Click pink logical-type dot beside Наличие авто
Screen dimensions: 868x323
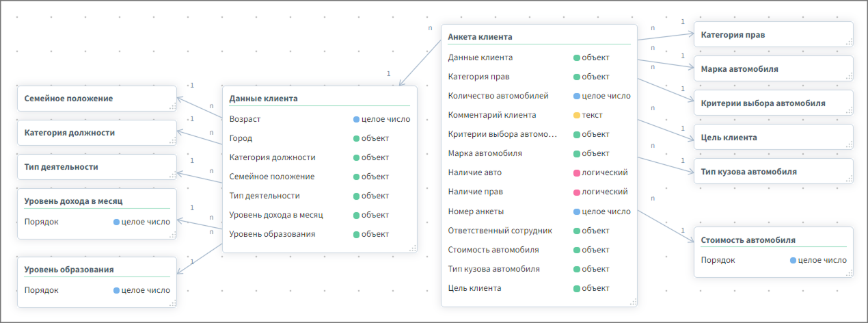click(577, 172)
